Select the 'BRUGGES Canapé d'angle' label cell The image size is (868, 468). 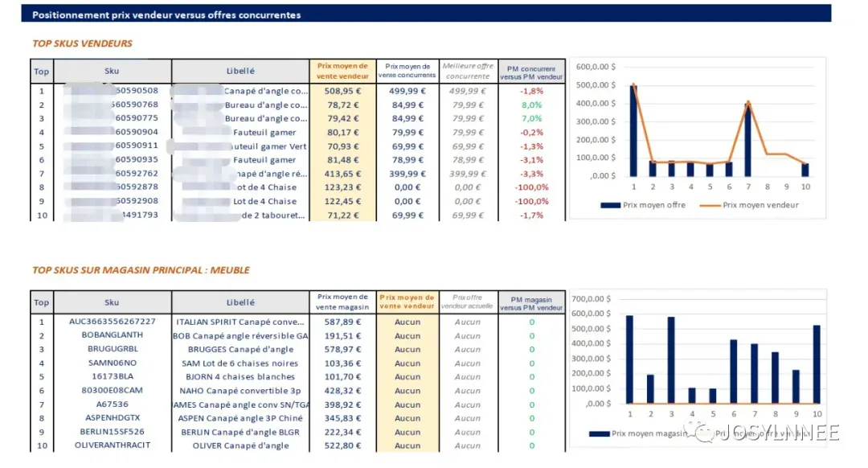240,350
